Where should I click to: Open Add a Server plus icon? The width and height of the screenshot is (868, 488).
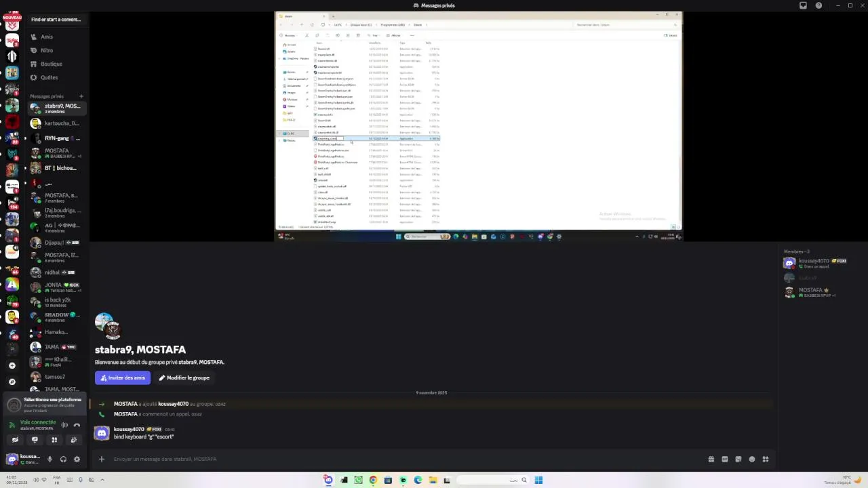12,365
